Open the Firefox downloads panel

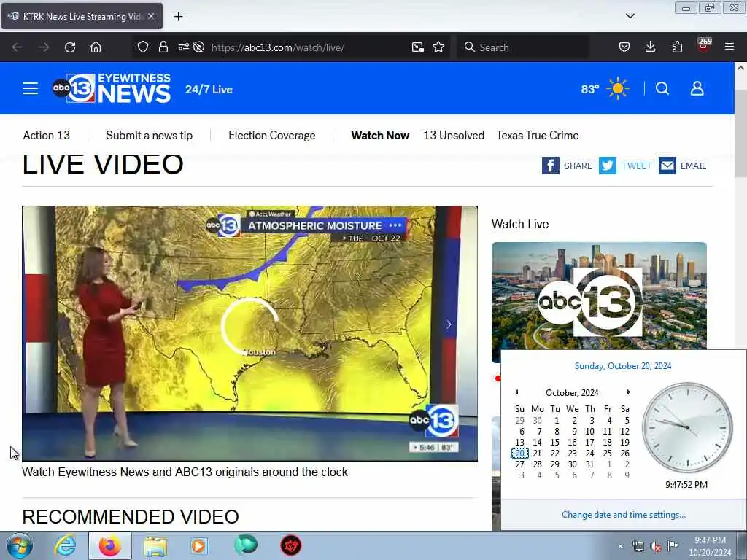coord(650,47)
